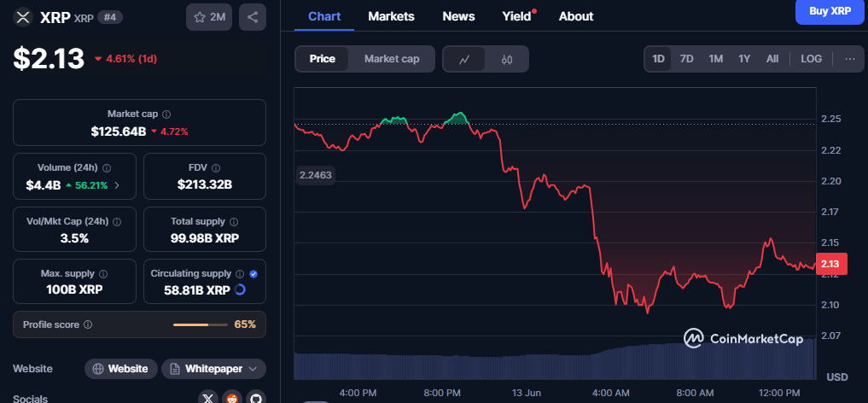Click the USD currency label on chart
Viewport: 868px width, 403px height.
pyautogui.click(x=837, y=377)
